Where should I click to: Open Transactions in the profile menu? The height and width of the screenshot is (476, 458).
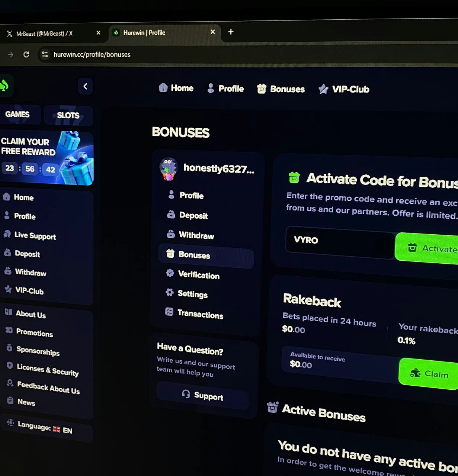[200, 314]
